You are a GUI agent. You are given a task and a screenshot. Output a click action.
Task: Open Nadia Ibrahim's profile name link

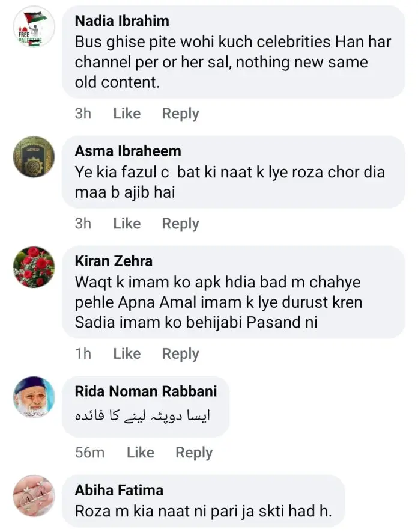(x=122, y=21)
